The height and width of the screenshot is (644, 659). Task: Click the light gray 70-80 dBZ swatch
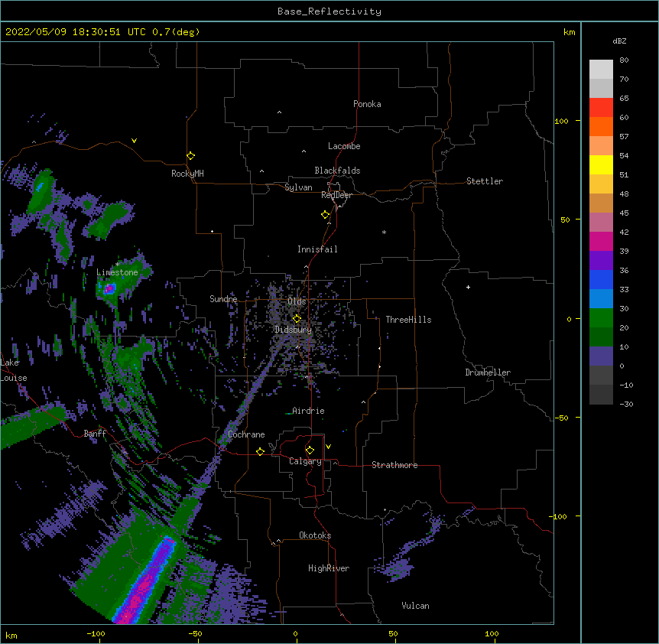click(601, 70)
